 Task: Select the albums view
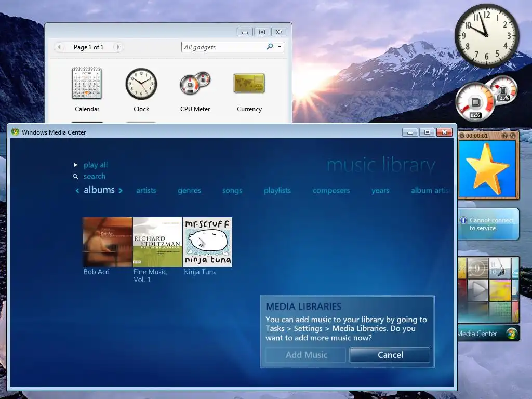tap(99, 190)
